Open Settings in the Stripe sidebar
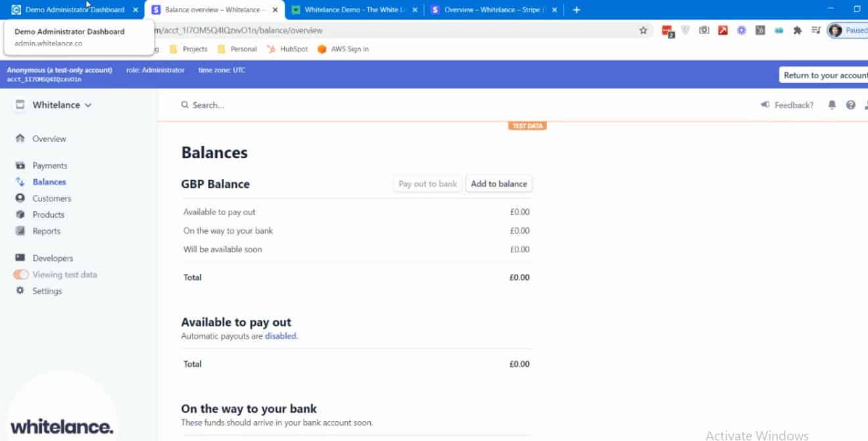868x441 pixels. (47, 292)
